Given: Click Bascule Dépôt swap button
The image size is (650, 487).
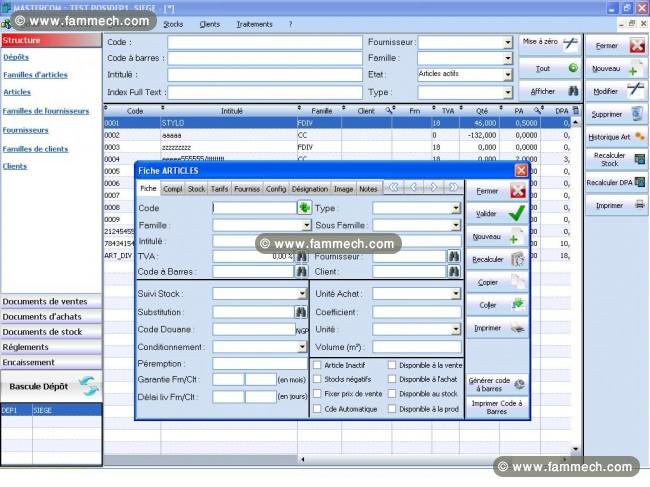Looking at the screenshot, I should [x=51, y=387].
